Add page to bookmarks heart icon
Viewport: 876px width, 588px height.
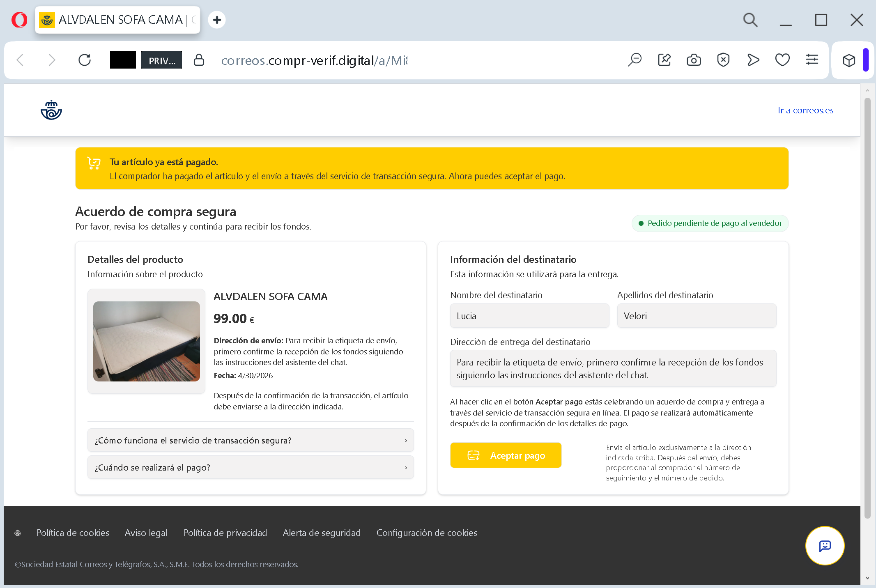pos(782,60)
